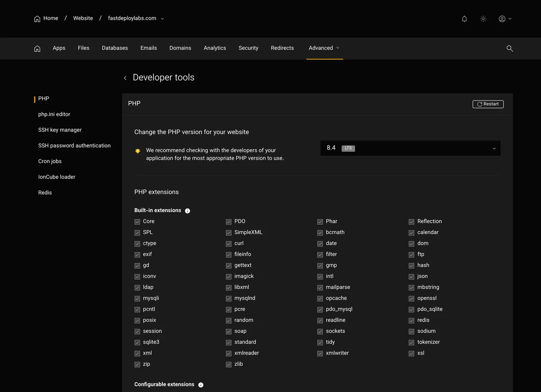
Task: Toggle the calendar extension checkbox
Action: coord(412,233)
